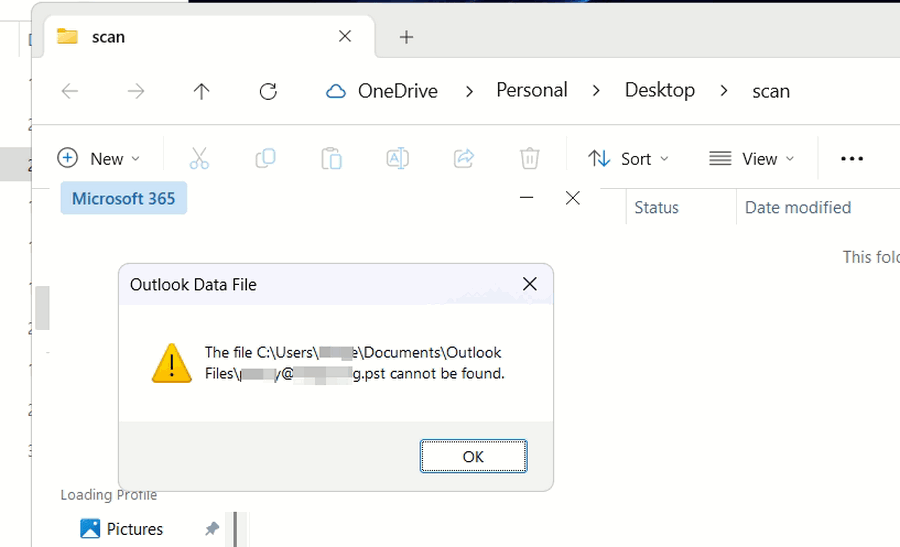Add a new File Explorer tab

point(406,37)
